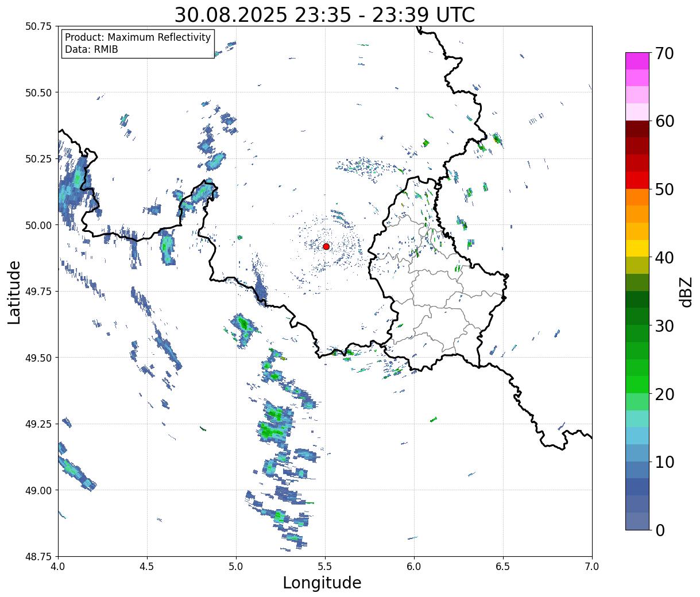Click the latitude tick label 49.25
Viewport: 700px width, 597px height.
click(x=38, y=424)
